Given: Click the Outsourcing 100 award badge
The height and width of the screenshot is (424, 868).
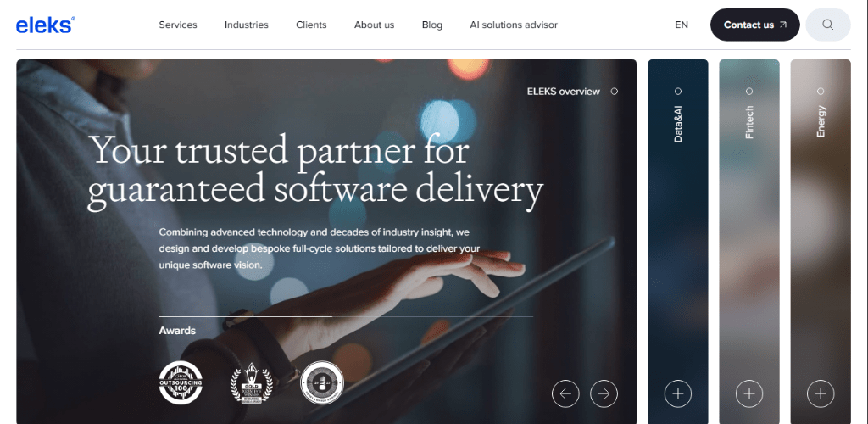Looking at the screenshot, I should pos(181,382).
